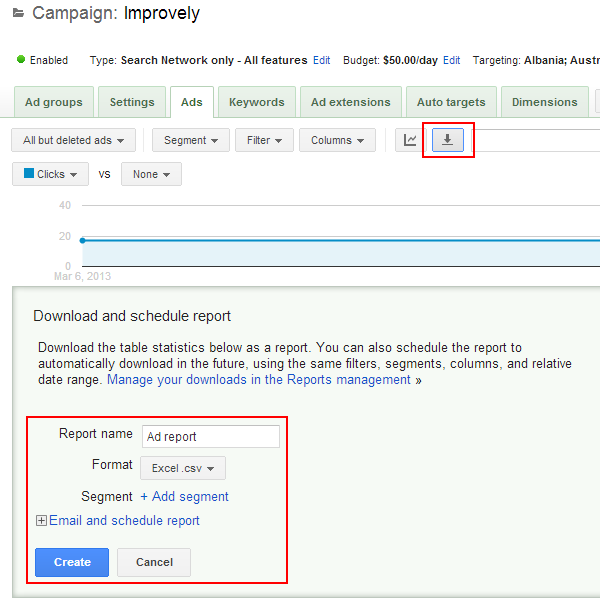Image resolution: width=600 pixels, height=603 pixels.
Task: Open the Dimensions tab
Action: 545,102
